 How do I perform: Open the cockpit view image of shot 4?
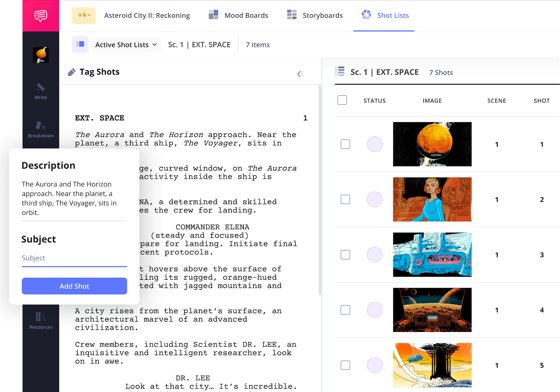coord(432,310)
